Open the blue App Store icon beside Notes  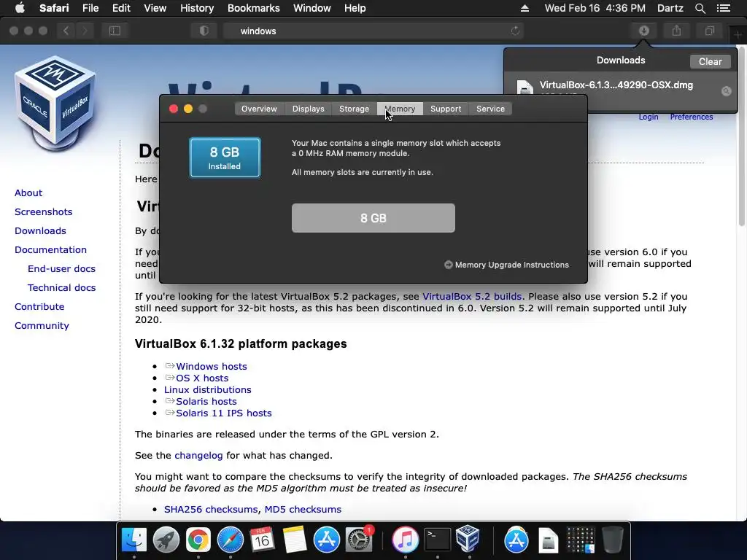tap(326, 540)
